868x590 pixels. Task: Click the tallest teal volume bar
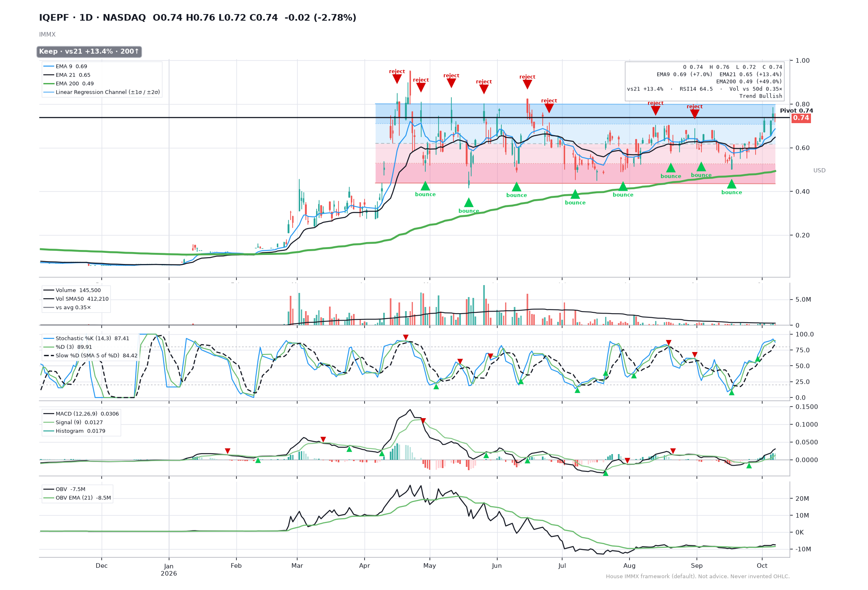(484, 305)
